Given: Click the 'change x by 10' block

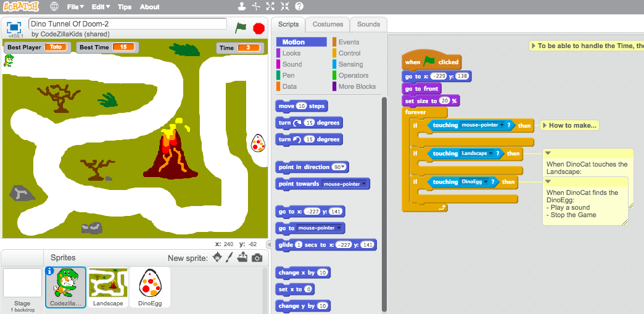Looking at the screenshot, I should point(303,273).
